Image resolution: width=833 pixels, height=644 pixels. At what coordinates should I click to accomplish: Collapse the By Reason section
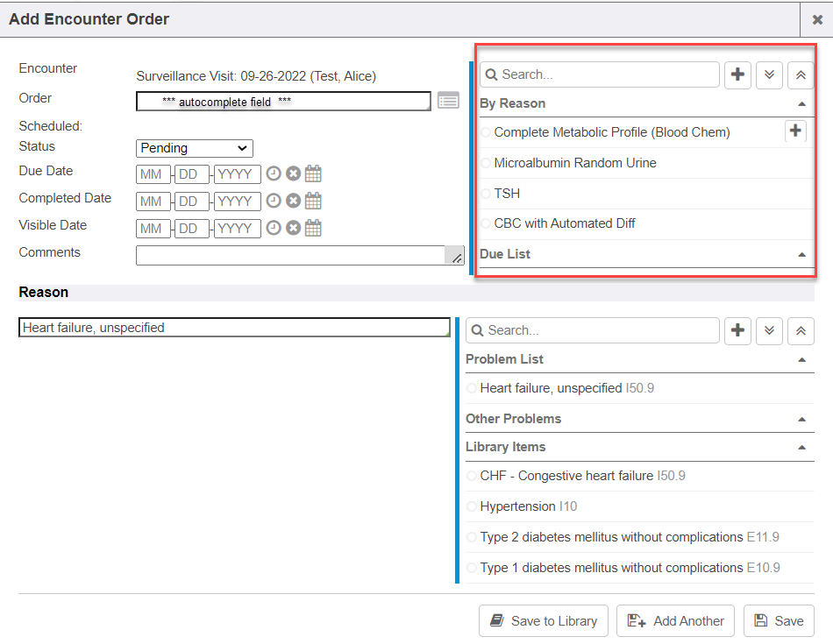(801, 103)
